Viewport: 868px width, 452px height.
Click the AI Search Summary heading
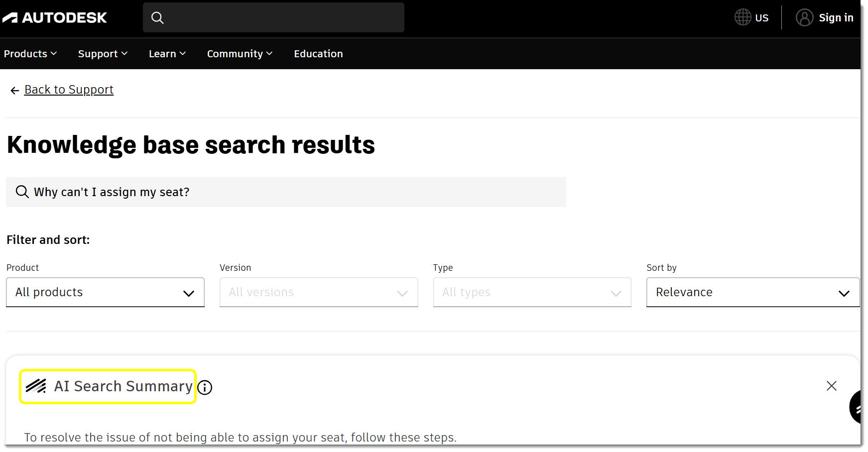tap(123, 386)
